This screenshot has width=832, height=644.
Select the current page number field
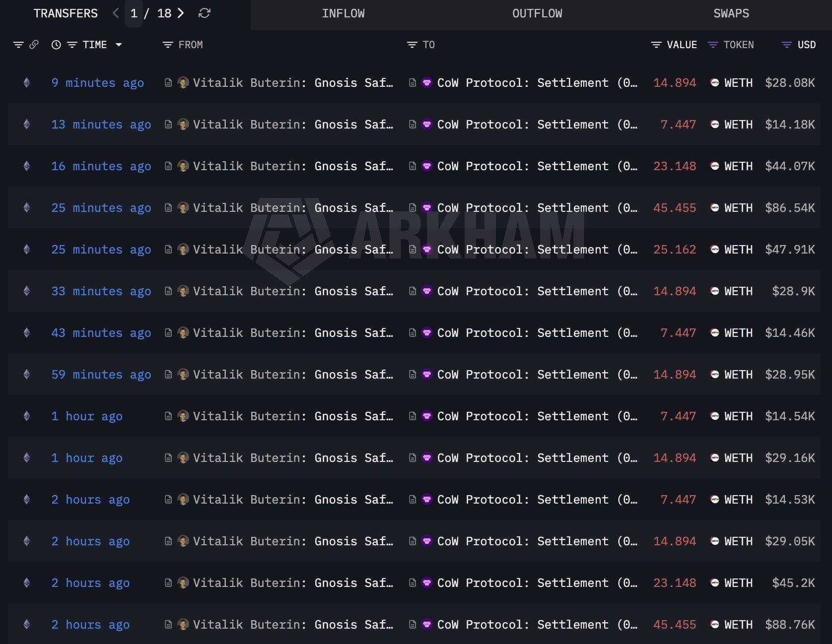coord(134,13)
